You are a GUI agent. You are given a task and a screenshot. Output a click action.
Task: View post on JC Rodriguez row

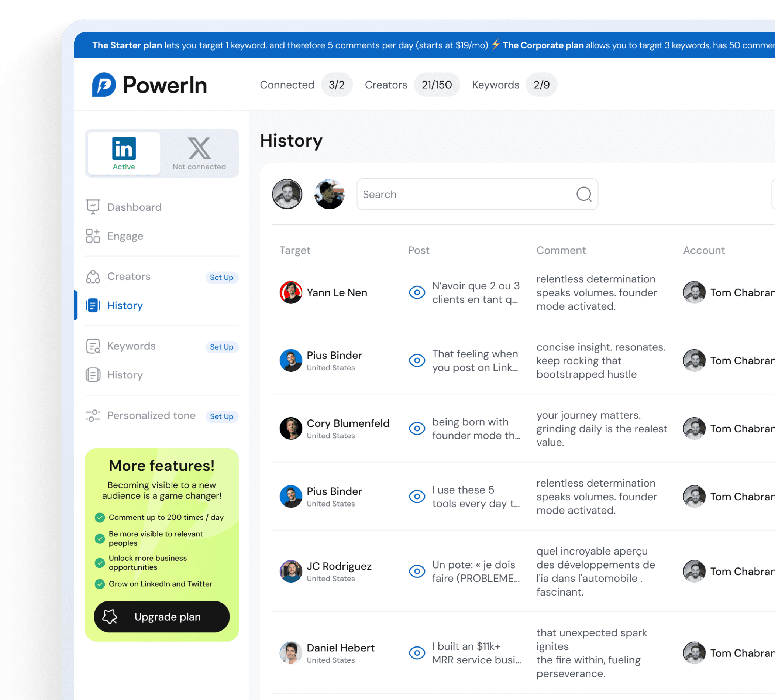click(x=417, y=572)
